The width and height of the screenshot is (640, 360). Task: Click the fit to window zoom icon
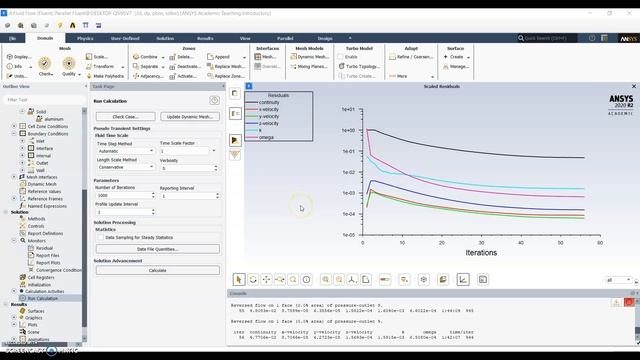click(325, 280)
